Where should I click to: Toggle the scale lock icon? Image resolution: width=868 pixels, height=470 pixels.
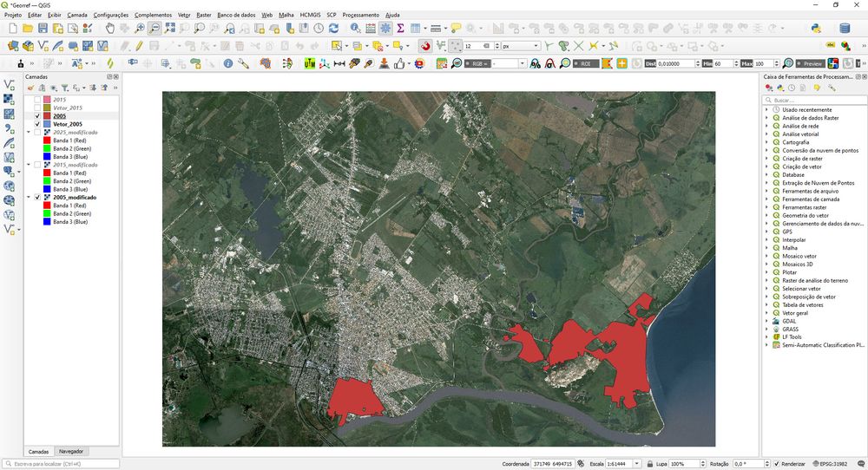(650, 464)
